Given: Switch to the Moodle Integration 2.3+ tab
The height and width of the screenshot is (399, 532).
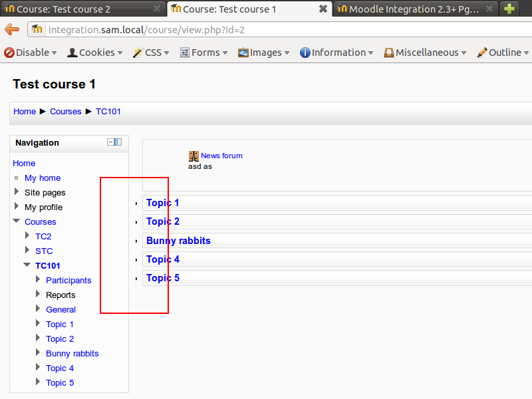Looking at the screenshot, I should tap(416, 9).
